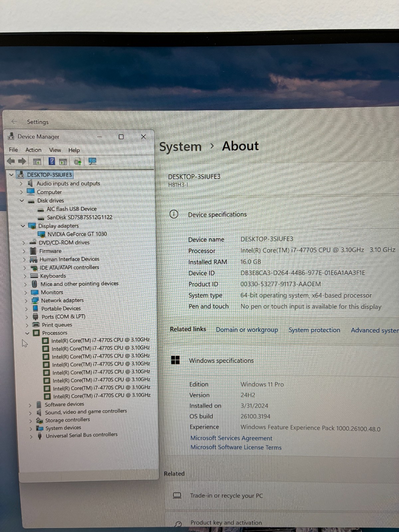
Task: Select AIC flash USB Device
Action: tap(71, 209)
